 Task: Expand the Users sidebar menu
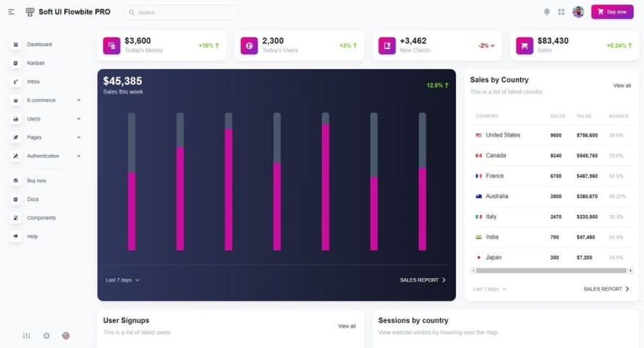click(x=45, y=118)
